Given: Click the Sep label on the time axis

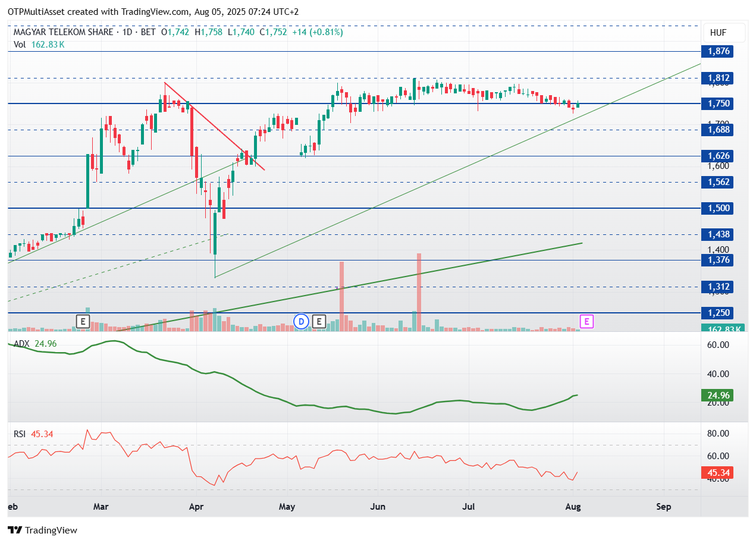Looking at the screenshot, I should (664, 507).
